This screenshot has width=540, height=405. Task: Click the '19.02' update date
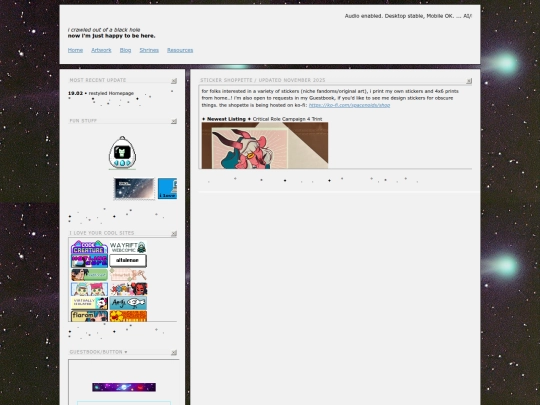click(75, 93)
